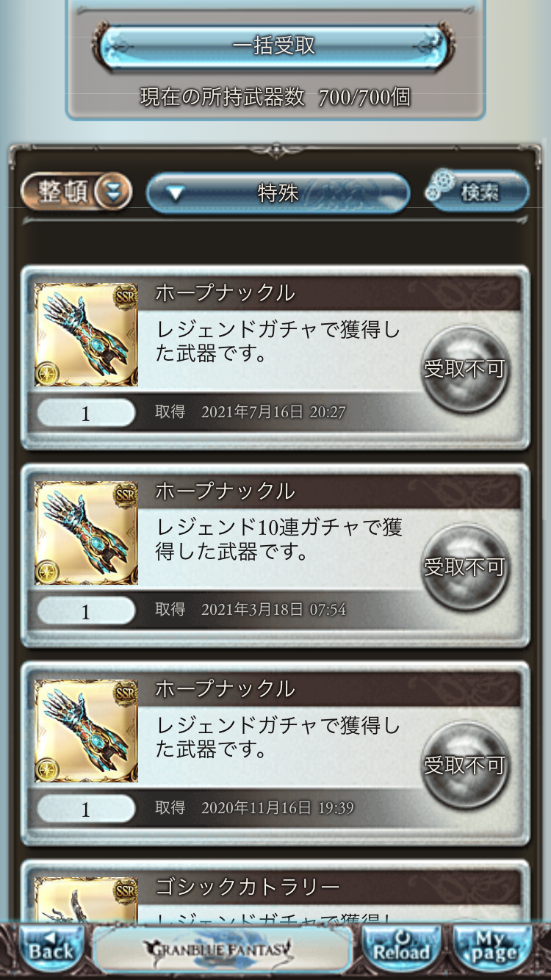The width and height of the screenshot is (551, 980).
Task: Tap 受取不可 button for the 19:39 item
Action: pyautogui.click(x=464, y=765)
